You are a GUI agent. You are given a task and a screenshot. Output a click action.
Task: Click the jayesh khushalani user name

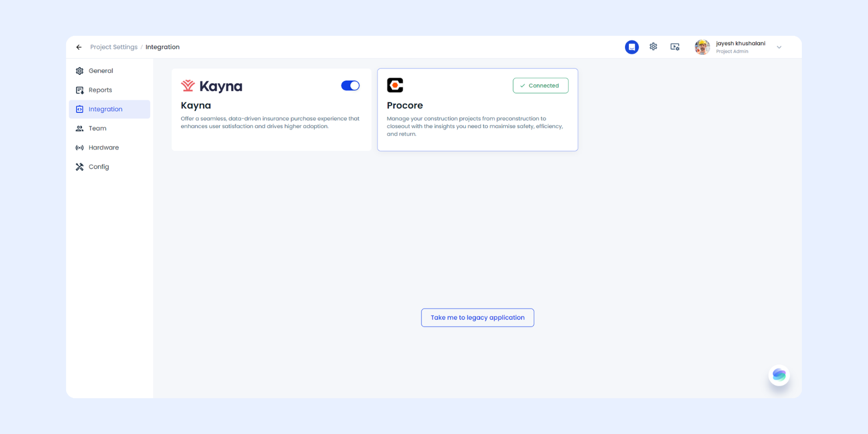pyautogui.click(x=741, y=43)
